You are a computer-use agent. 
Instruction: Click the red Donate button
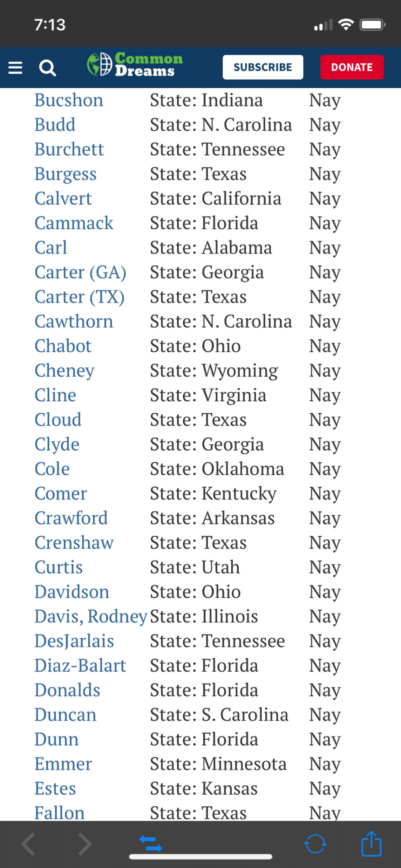[x=352, y=67]
